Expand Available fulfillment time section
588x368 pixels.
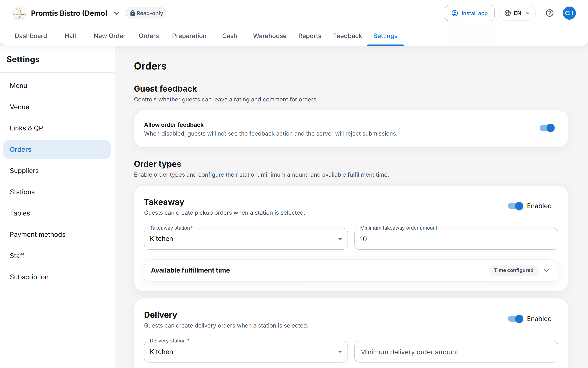(351, 270)
